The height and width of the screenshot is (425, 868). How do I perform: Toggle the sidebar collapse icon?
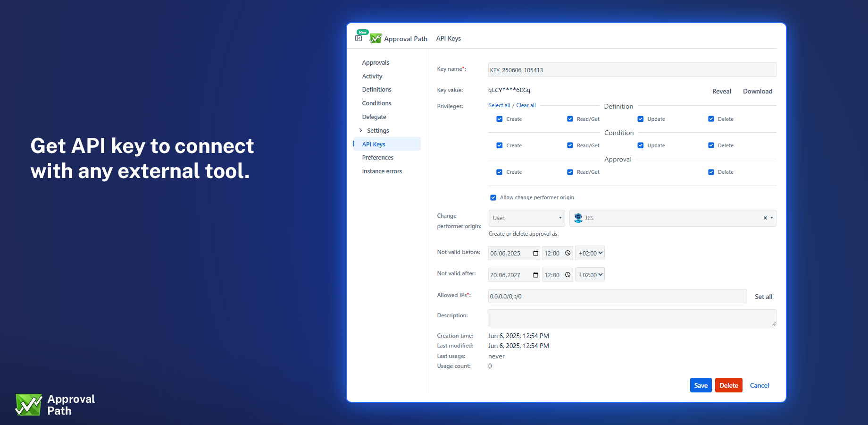[x=359, y=38]
